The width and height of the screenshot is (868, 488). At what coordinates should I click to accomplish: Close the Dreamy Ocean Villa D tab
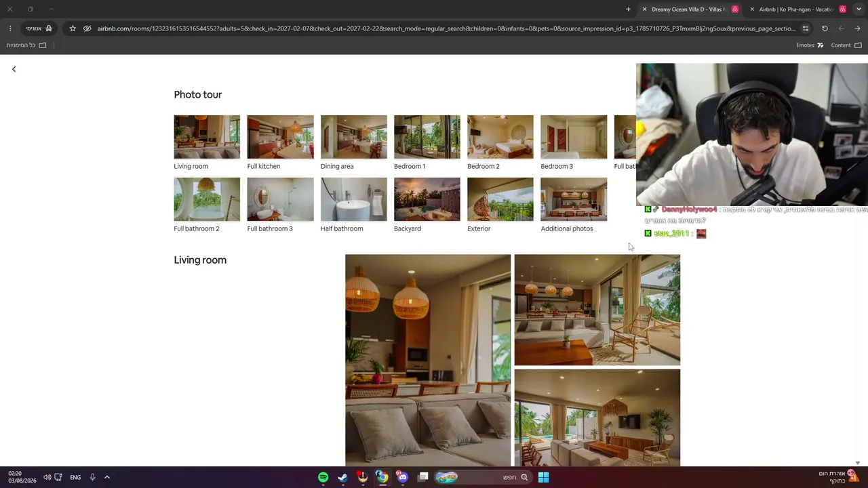(644, 9)
